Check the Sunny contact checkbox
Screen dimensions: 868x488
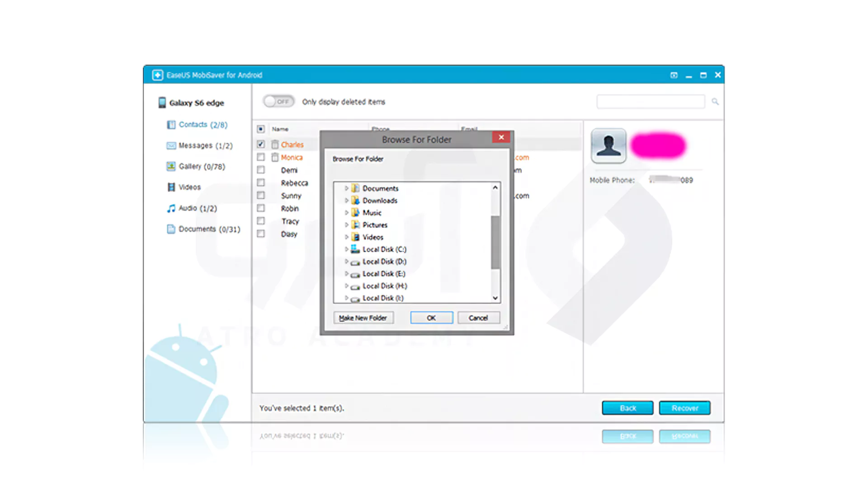261,195
